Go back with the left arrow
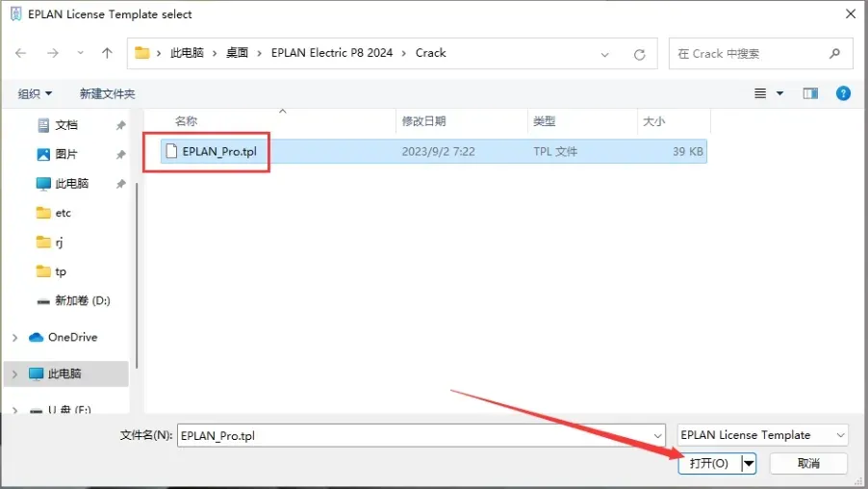Viewport: 868px width, 489px height. click(21, 53)
